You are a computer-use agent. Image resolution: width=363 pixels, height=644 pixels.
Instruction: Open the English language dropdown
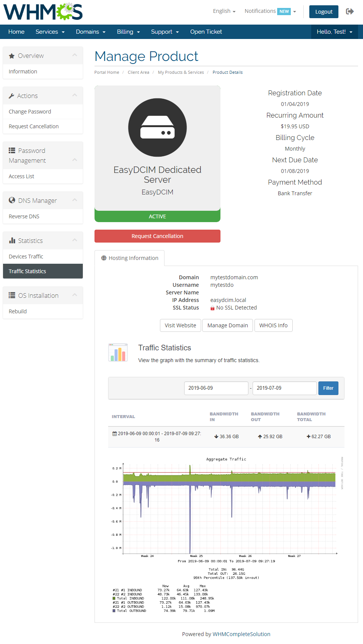point(224,11)
